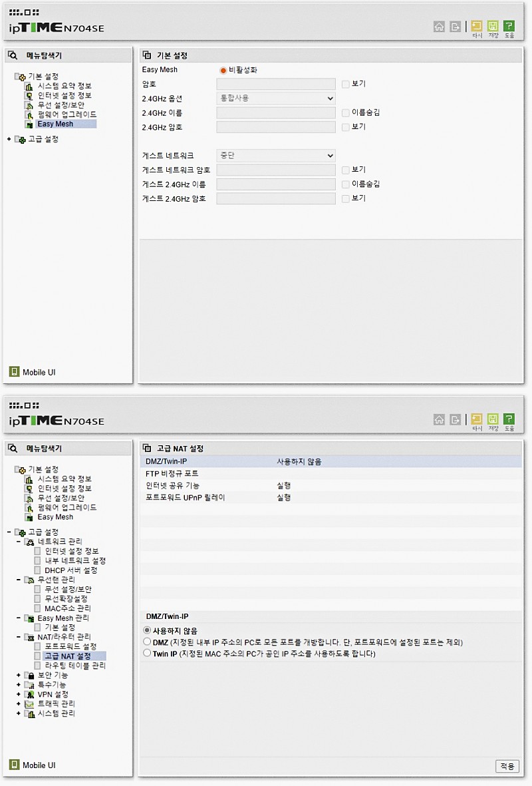Check 이름숨김 for 게스트 2.4GHz 이름
Viewport: 532px width, 786px height.
(x=345, y=184)
